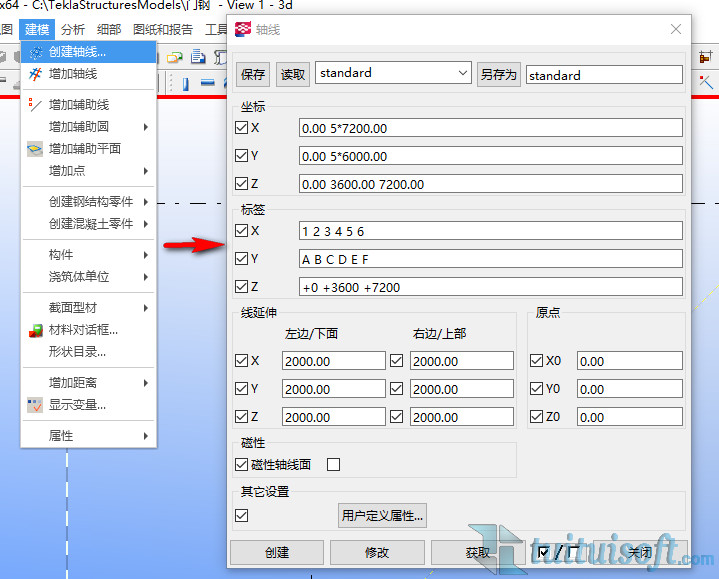Expand the 增加辅助圆 submenu

pyautogui.click(x=146, y=127)
